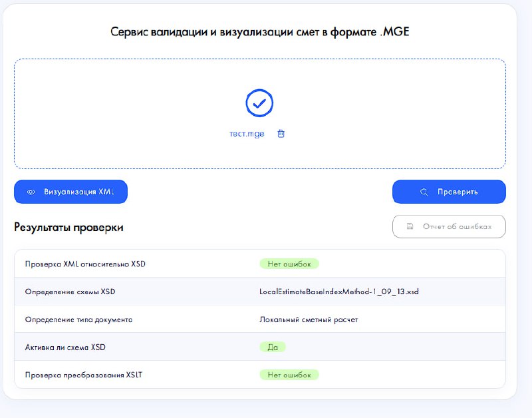Open the uploaded file тест.mge link
The width and height of the screenshot is (532, 418).
pos(247,134)
